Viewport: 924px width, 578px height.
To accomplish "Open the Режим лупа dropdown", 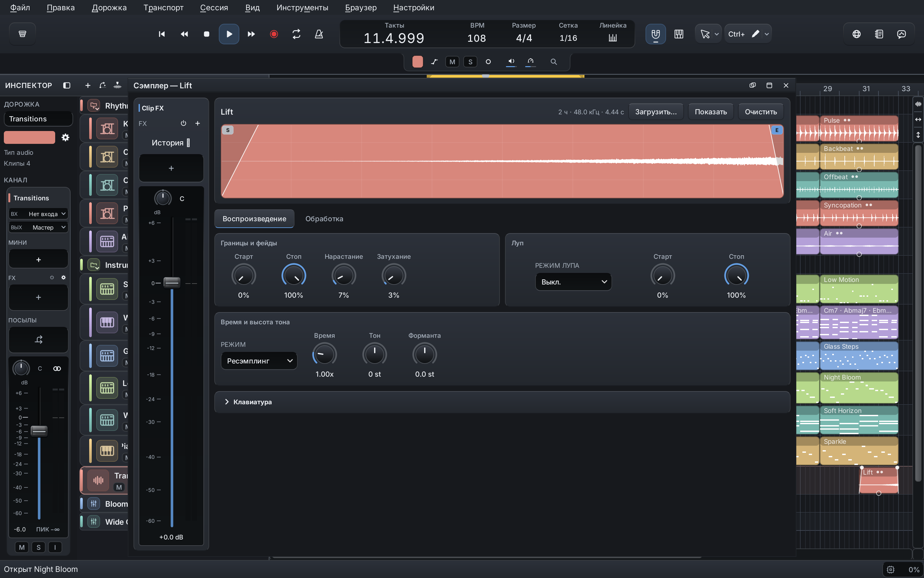I will (x=573, y=282).
